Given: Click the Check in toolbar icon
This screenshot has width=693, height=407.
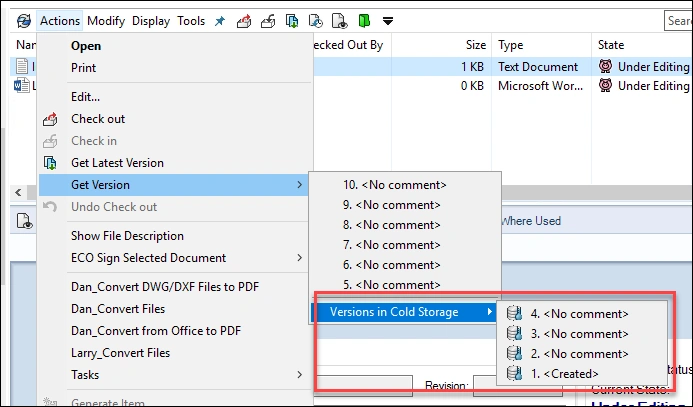Looking at the screenshot, I should tap(267, 21).
